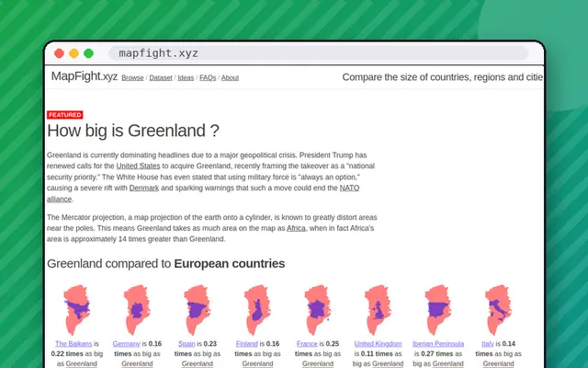The image size is (588, 368).
Task: Open the United Kingdom comparison map thumbnail
Action: pos(378,310)
